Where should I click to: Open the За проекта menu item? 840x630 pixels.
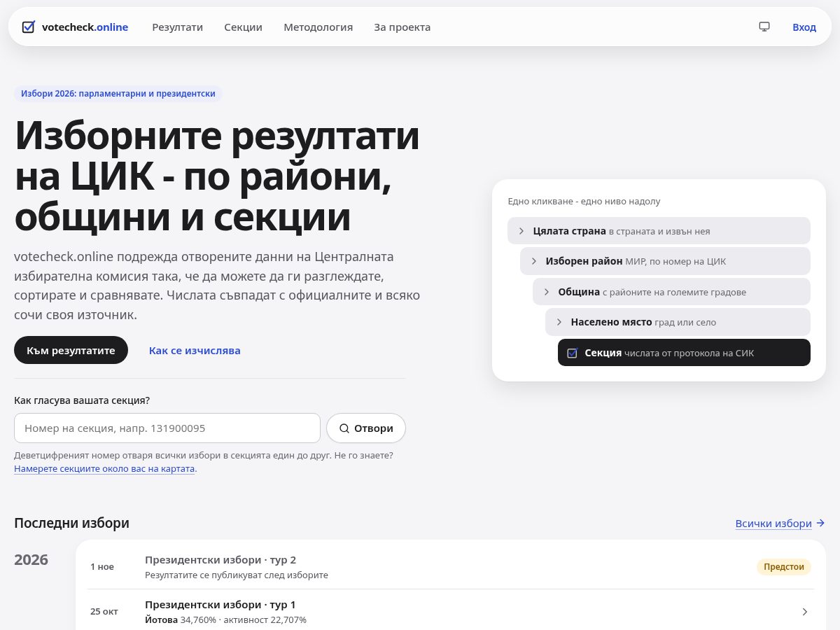pos(402,27)
